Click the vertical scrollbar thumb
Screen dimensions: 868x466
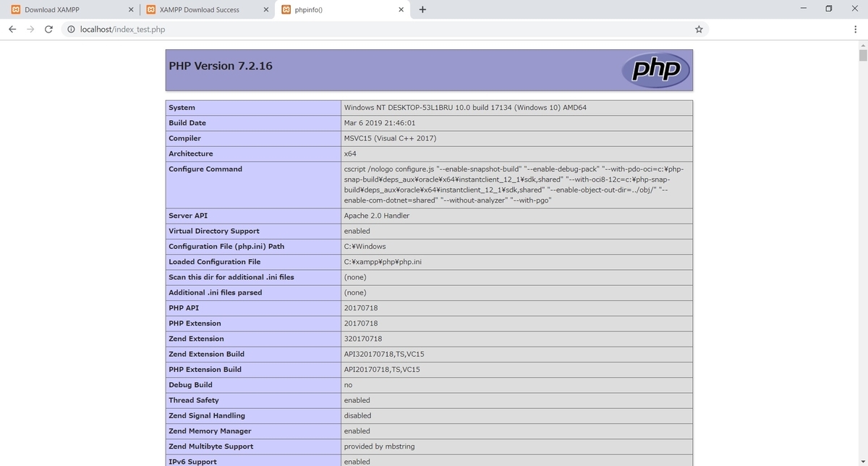[862, 56]
